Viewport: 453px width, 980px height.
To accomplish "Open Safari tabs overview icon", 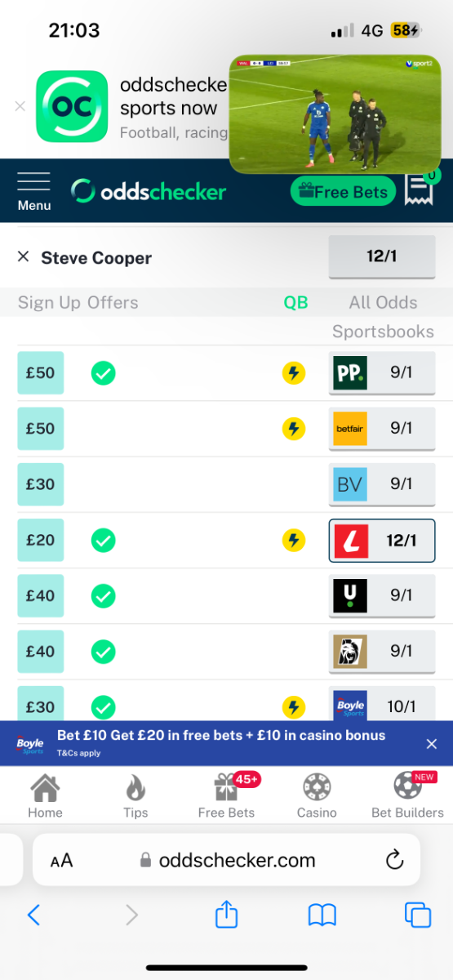I will (418, 915).
